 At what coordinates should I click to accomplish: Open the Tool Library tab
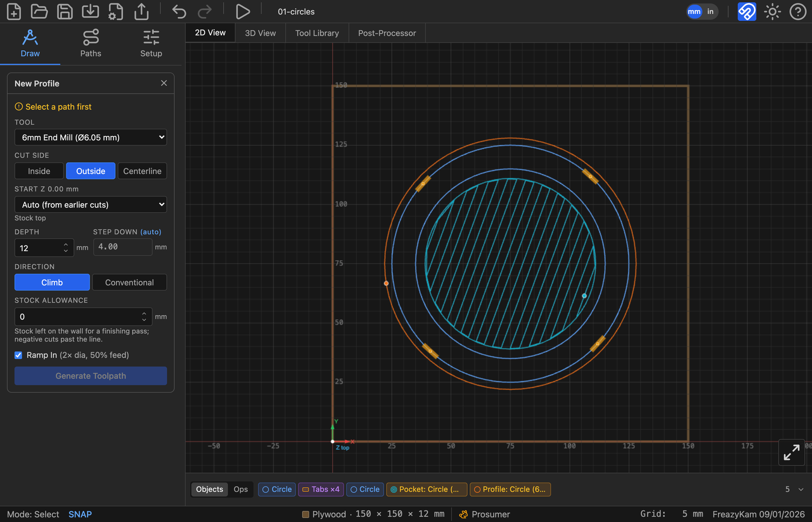click(317, 33)
